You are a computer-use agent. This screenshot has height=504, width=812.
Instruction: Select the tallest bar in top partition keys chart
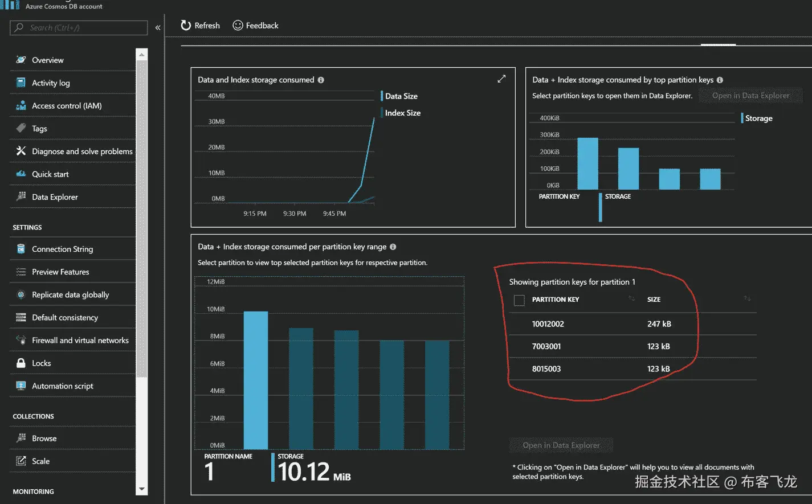587,163
